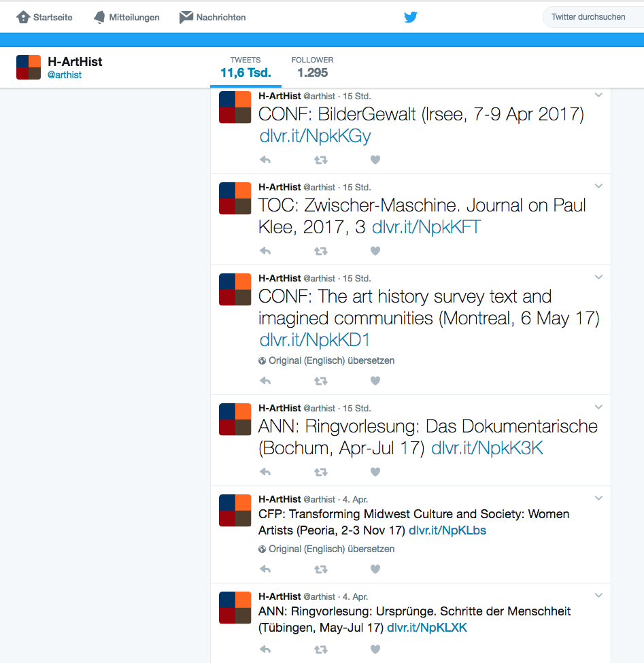
Task: Click the Twitter bird logo
Action: (411, 17)
